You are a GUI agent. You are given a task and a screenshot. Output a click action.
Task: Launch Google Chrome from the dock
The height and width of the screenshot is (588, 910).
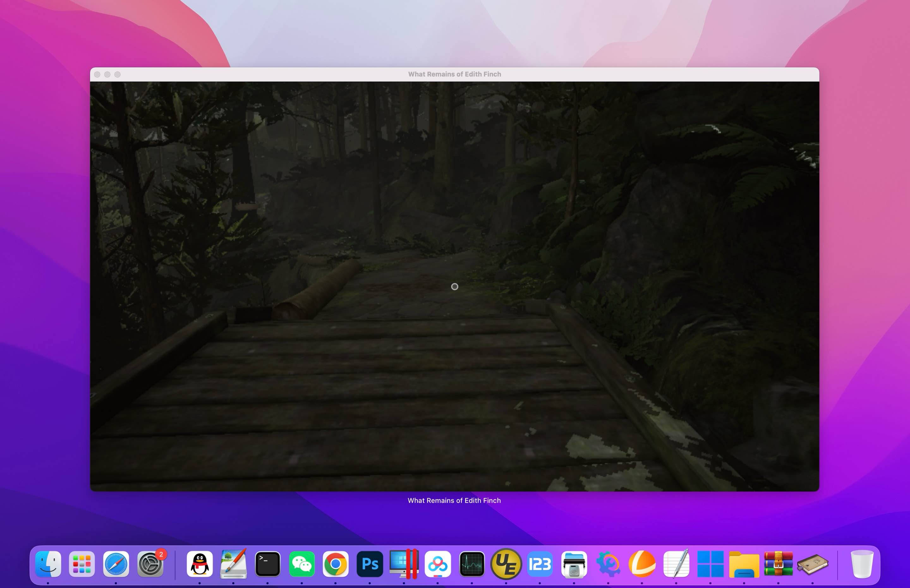pyautogui.click(x=336, y=564)
